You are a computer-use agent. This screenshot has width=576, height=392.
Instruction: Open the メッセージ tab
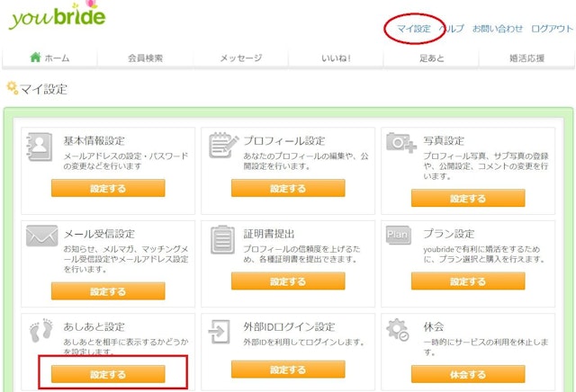240,58
